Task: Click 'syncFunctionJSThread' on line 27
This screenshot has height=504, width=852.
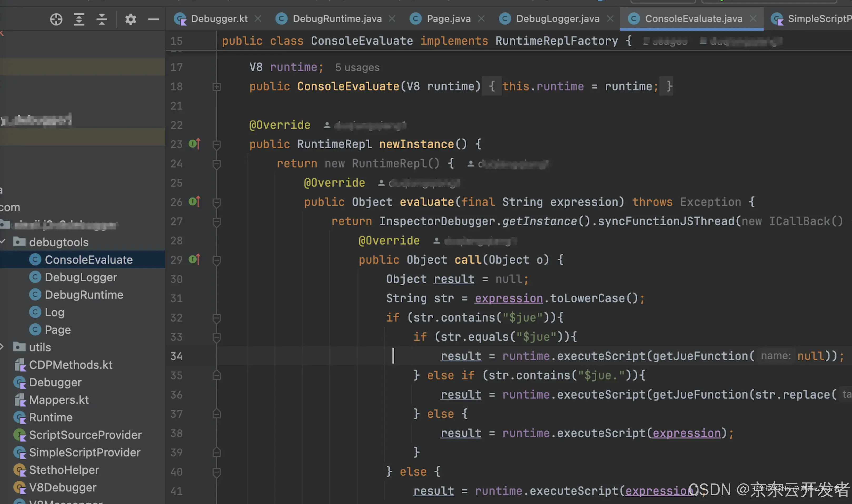Action: pyautogui.click(x=666, y=221)
